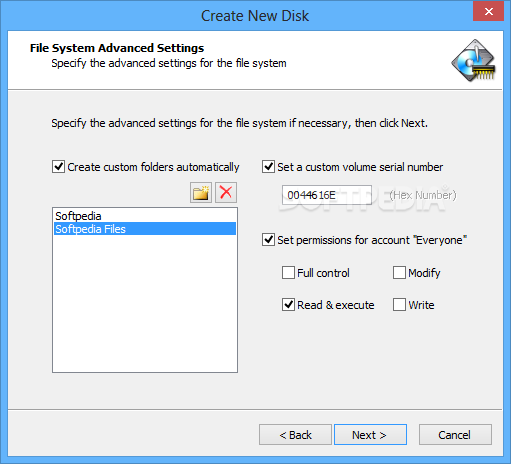This screenshot has height=464, width=511.
Task: Cancel the Create New Disk wizard
Action: 455,435
